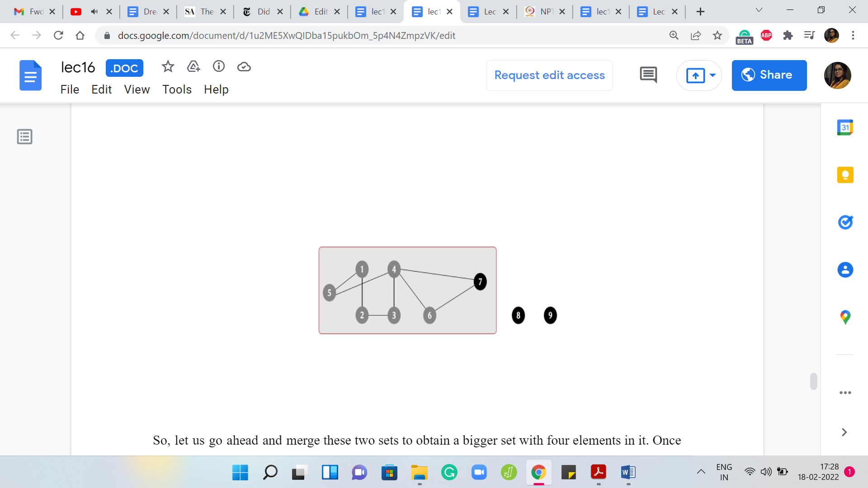Expand the present to meeting dropdown
868x488 pixels.
tap(713, 75)
